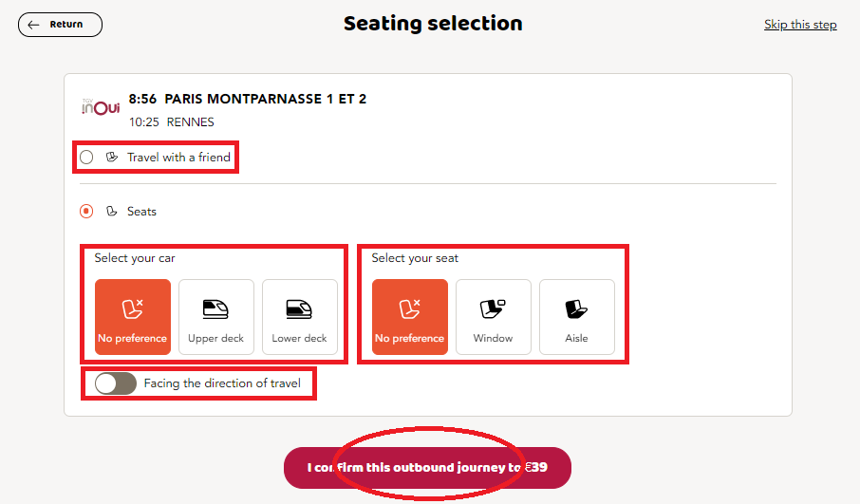
Task: Select the Aisle seat option
Action: 576,317
